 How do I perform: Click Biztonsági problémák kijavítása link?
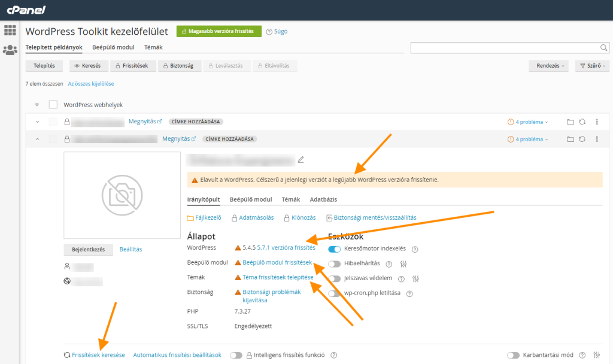click(272, 296)
